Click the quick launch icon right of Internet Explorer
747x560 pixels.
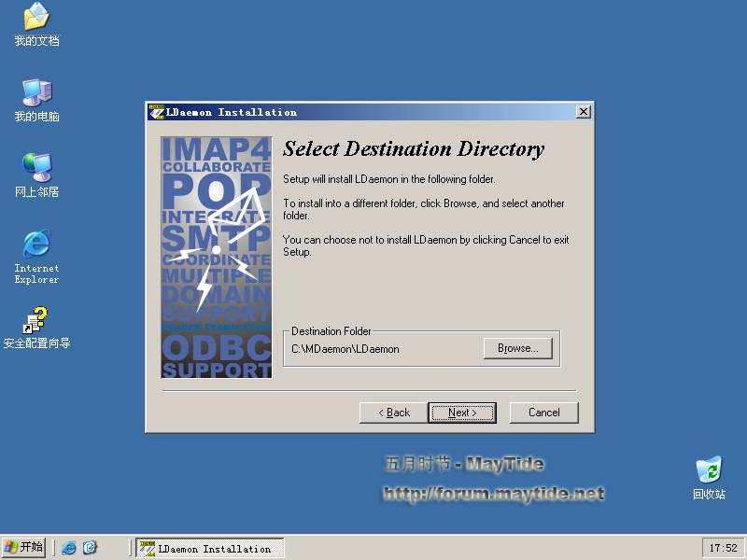point(90,548)
